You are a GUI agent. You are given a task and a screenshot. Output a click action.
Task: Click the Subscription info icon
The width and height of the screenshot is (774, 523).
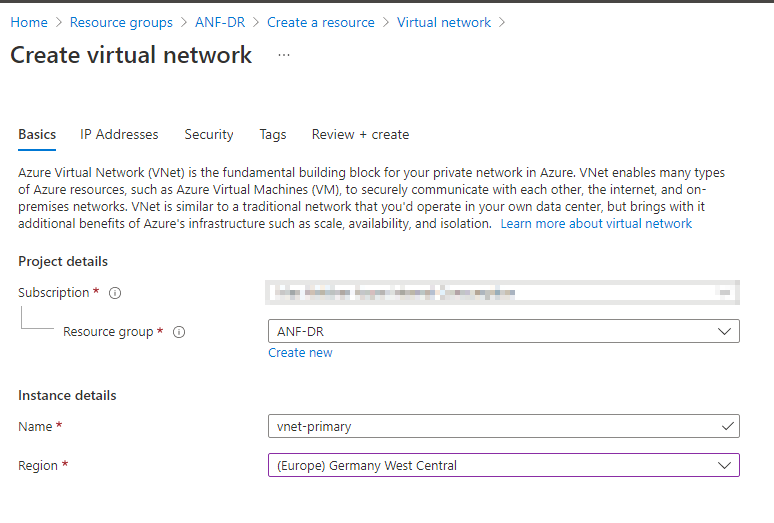point(115,293)
